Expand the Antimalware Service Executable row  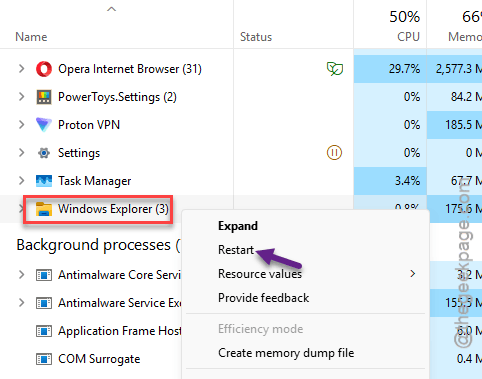(x=22, y=303)
